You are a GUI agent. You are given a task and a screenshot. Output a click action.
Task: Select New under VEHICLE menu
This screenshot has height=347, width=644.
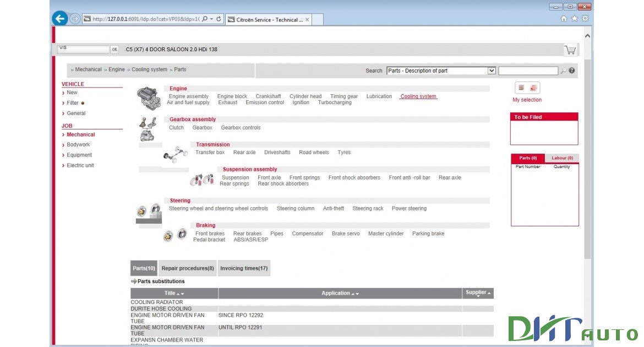[x=72, y=93]
